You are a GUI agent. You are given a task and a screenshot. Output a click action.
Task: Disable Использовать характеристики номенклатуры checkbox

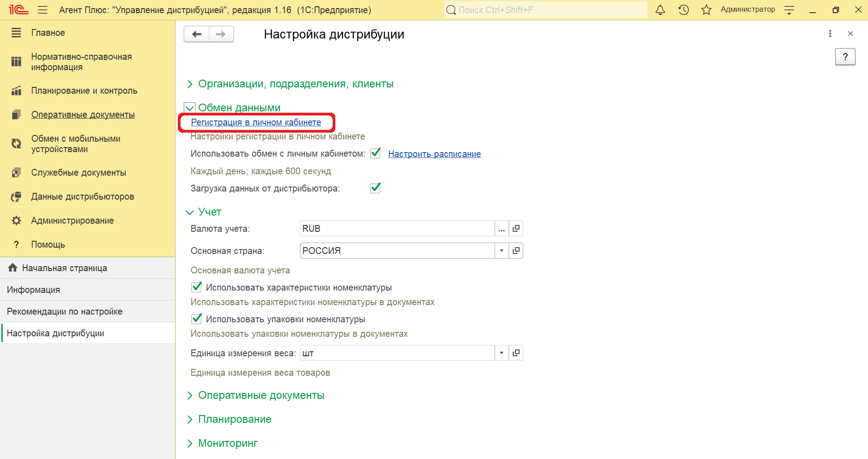click(x=197, y=287)
